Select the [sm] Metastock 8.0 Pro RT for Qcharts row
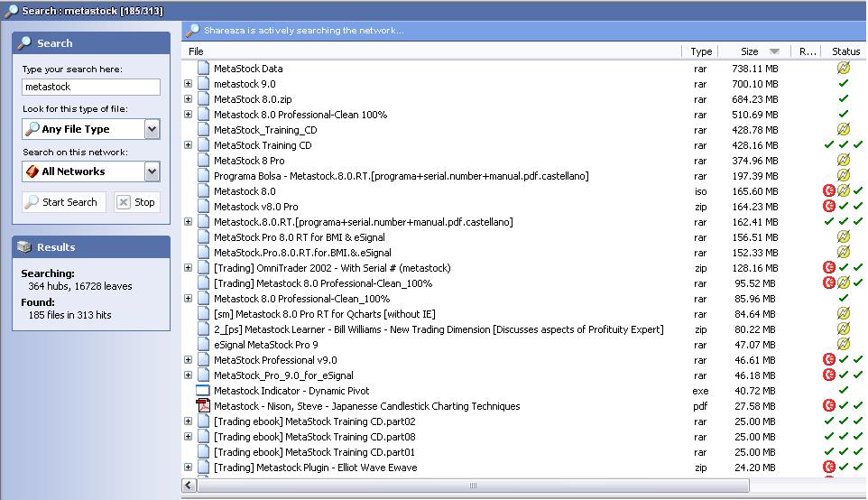 (x=523, y=313)
